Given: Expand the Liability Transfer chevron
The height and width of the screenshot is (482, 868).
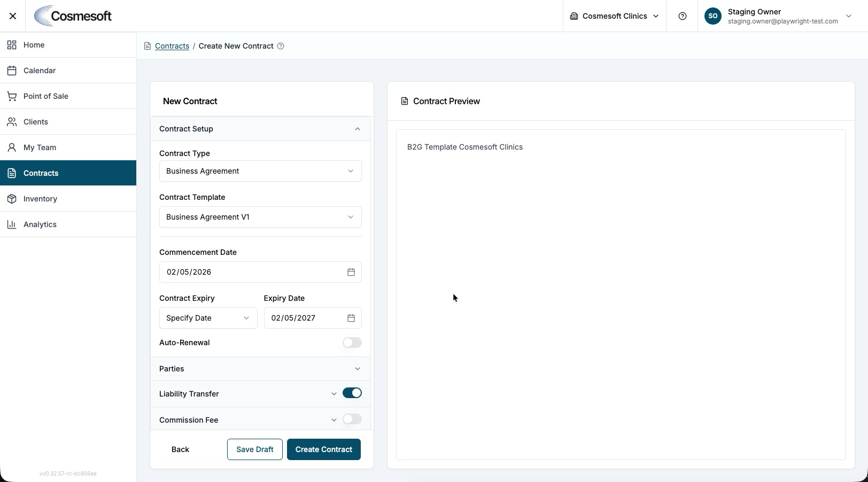Looking at the screenshot, I should click(x=334, y=394).
